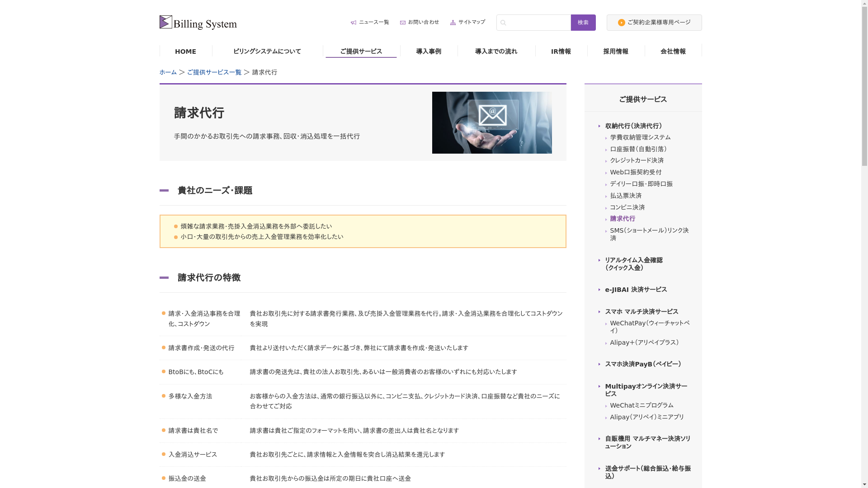868x488 pixels.
Task: Open the 導入事例 menu item
Action: tap(429, 52)
